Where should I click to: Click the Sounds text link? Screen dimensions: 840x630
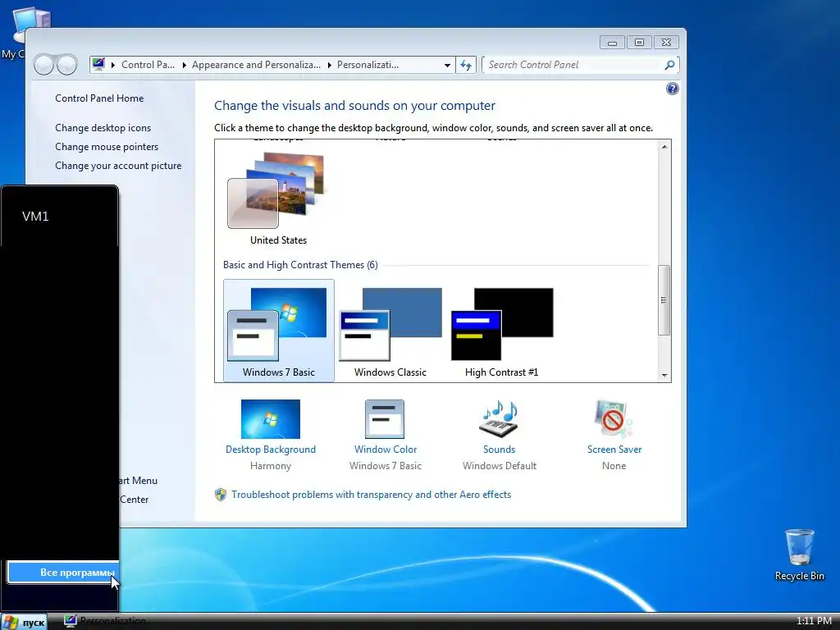click(500, 450)
